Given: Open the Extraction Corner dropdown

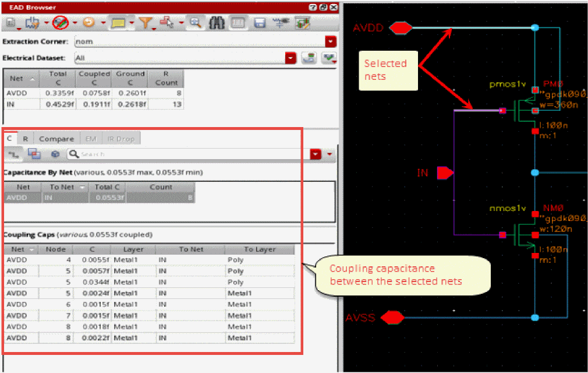Looking at the screenshot, I should click(x=330, y=41).
